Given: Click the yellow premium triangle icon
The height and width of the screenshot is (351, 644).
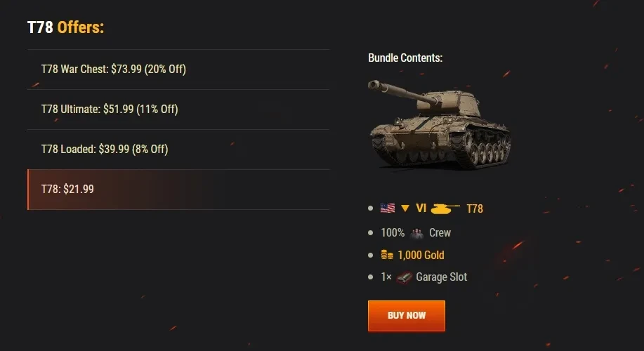Looking at the screenshot, I should tap(405, 208).
